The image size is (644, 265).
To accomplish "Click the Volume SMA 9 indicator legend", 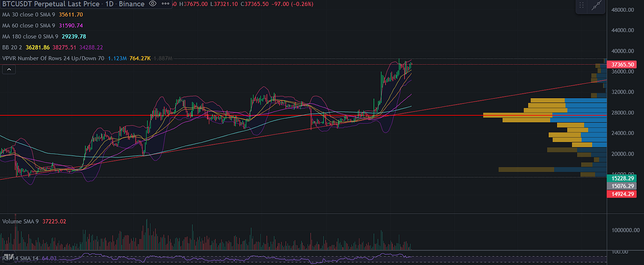I will pyautogui.click(x=22, y=221).
